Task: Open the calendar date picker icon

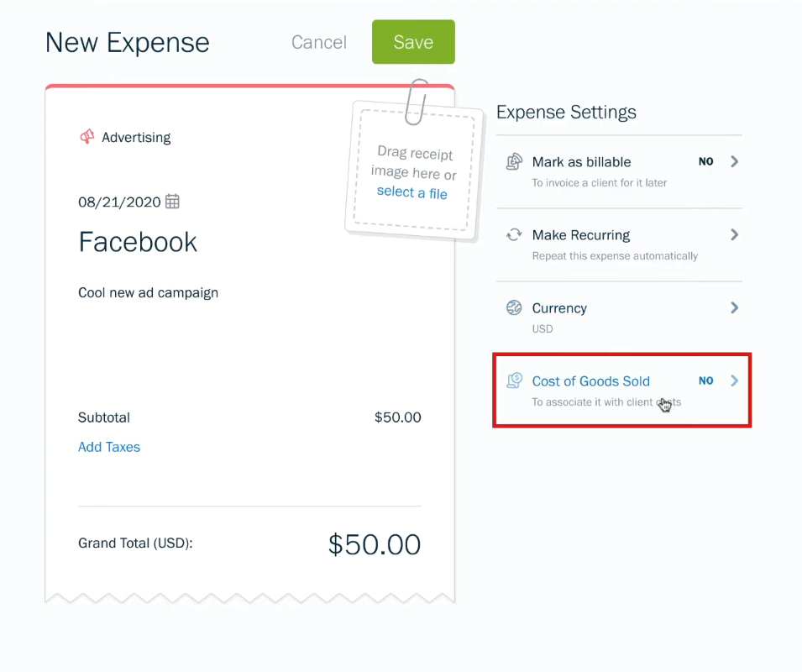Action: (x=172, y=202)
